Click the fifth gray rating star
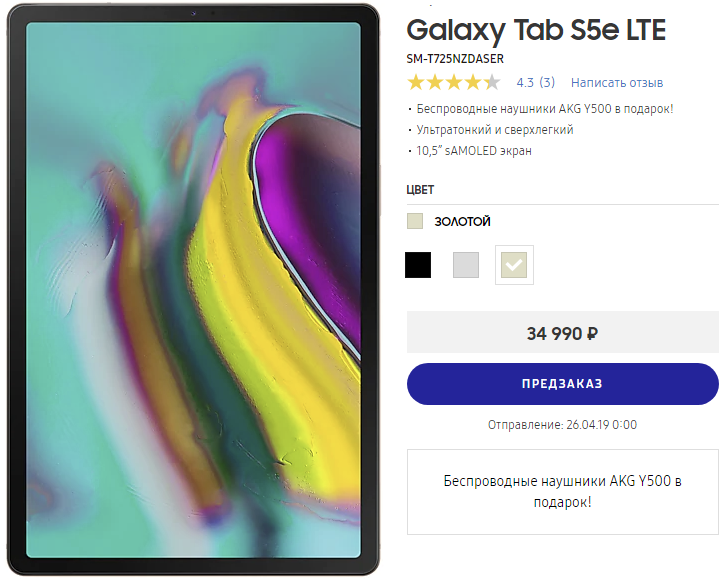Image resolution: width=719 pixels, height=580 pixels. [x=492, y=83]
